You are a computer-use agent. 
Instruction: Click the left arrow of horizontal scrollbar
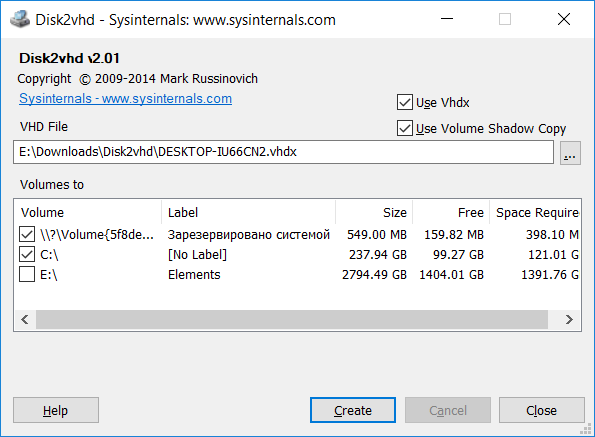point(25,319)
